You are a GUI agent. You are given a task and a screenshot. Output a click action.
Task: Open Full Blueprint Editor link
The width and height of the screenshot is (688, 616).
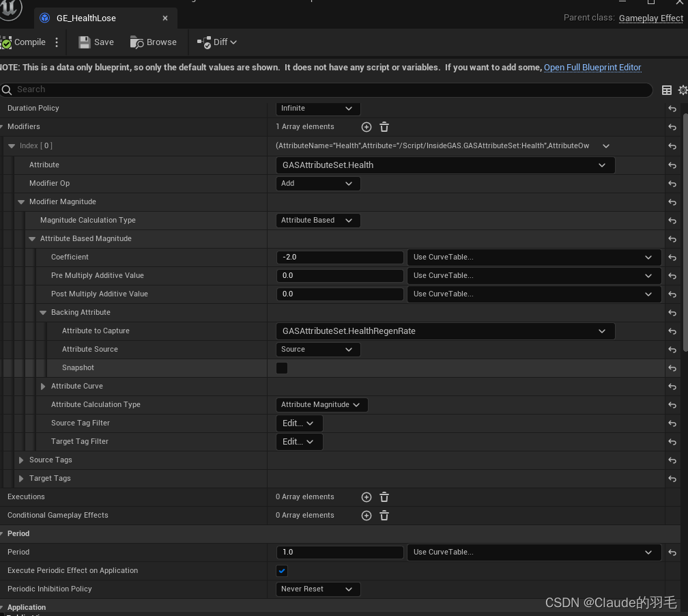592,67
